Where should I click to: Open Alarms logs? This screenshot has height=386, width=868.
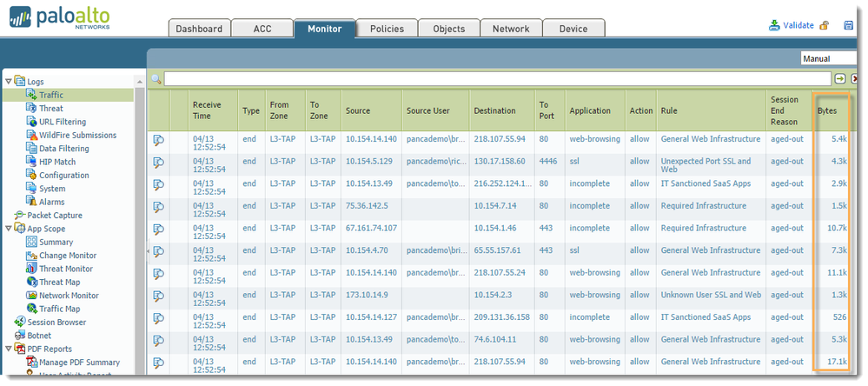(x=51, y=202)
